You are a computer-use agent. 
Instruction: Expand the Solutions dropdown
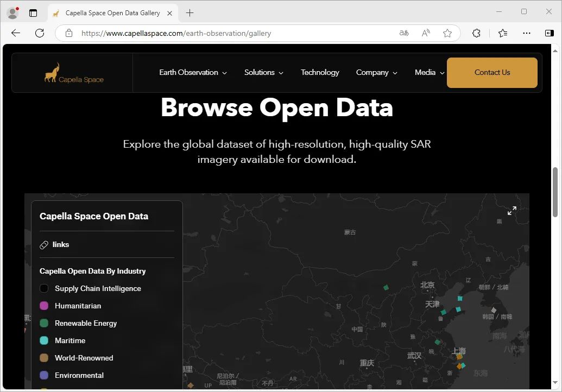point(264,72)
